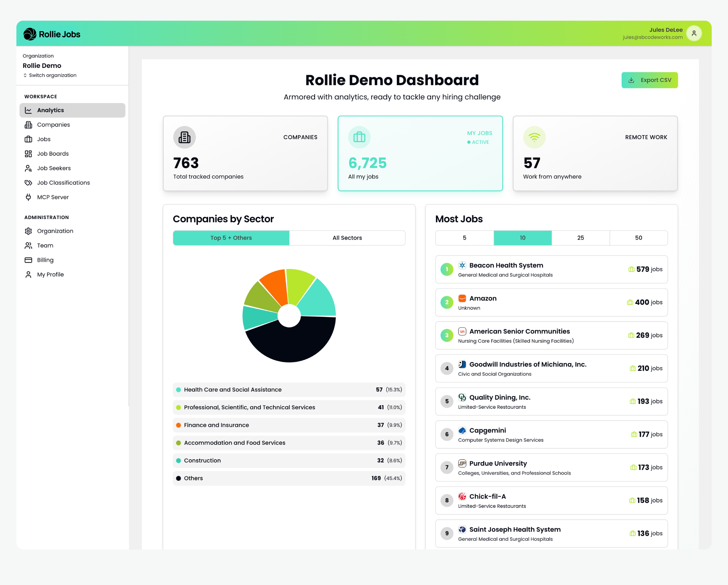728x585 pixels.
Task: Click the Goodwill Industries logo
Action: pyautogui.click(x=462, y=364)
